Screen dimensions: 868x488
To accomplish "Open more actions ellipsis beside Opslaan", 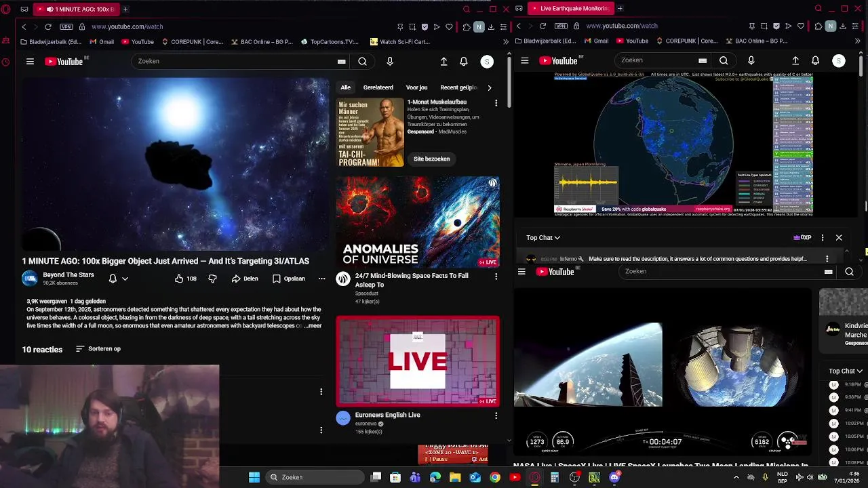I will coord(322,279).
